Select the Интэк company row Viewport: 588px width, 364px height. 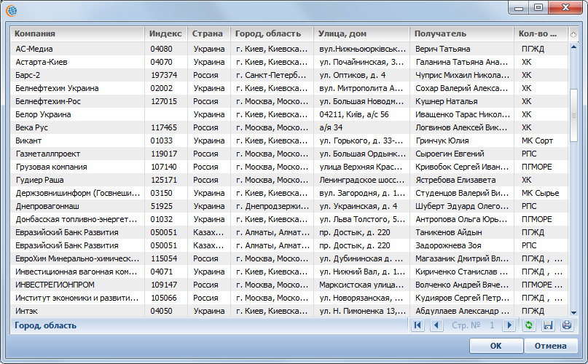click(289, 311)
